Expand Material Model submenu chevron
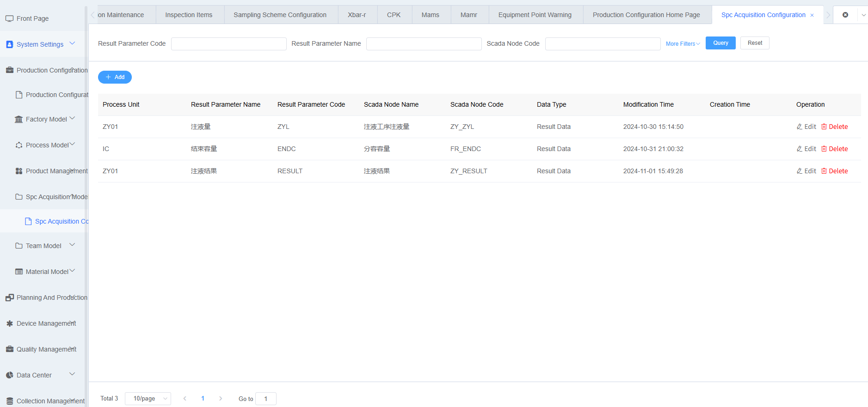Image resolution: width=868 pixels, height=407 pixels. click(x=72, y=271)
